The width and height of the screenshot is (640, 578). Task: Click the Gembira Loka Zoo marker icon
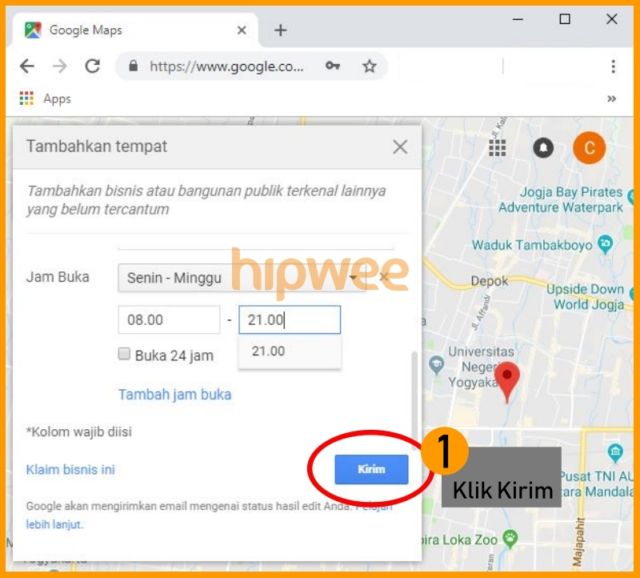click(510, 539)
